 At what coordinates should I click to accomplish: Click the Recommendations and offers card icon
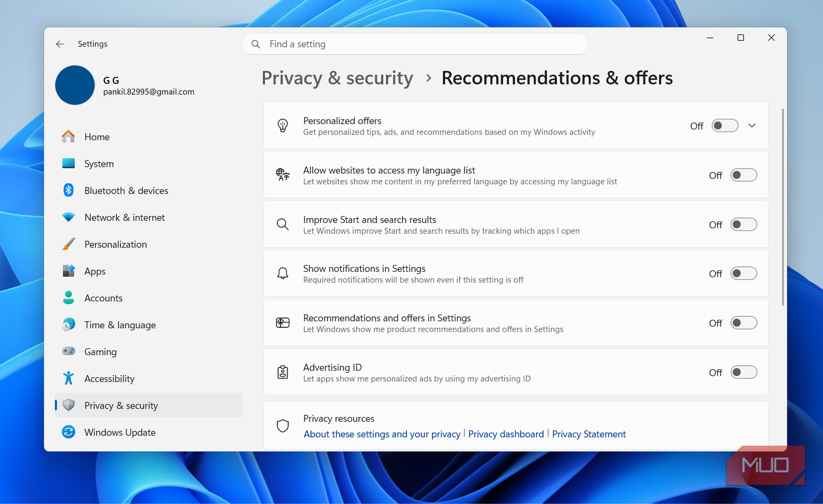pos(283,323)
